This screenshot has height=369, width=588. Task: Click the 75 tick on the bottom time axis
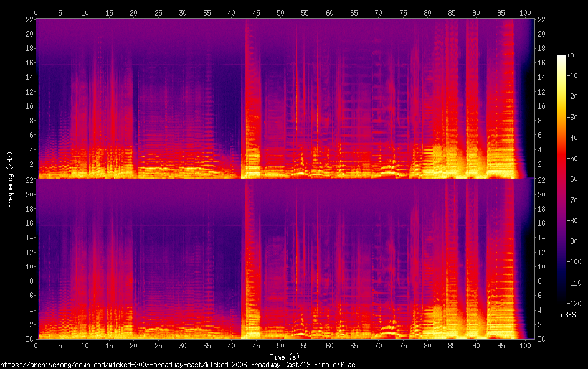coord(403,345)
